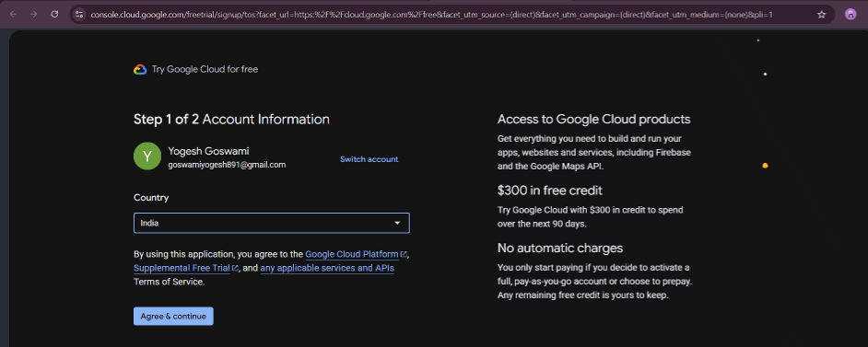Open site information icon in address bar

click(x=79, y=15)
